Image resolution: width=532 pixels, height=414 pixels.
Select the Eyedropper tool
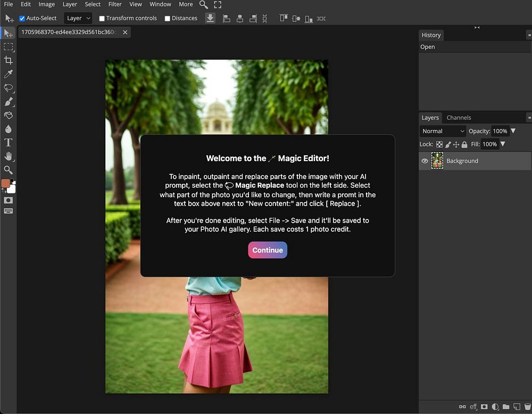tap(8, 74)
